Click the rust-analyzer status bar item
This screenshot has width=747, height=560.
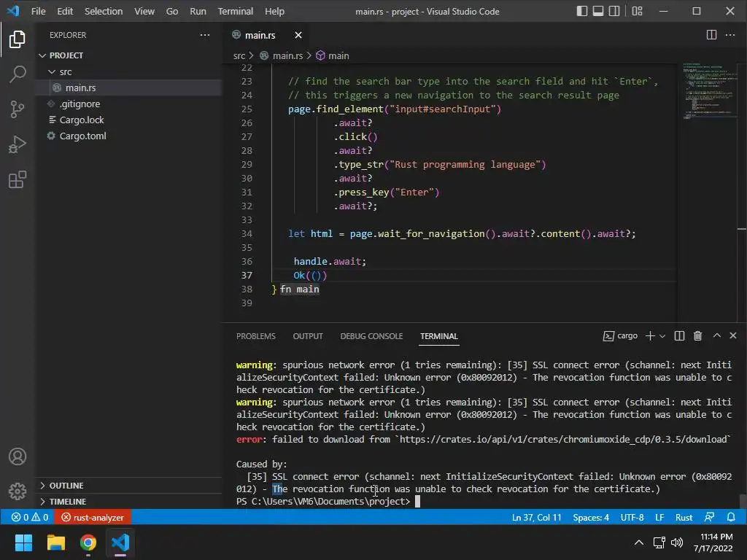click(x=93, y=518)
